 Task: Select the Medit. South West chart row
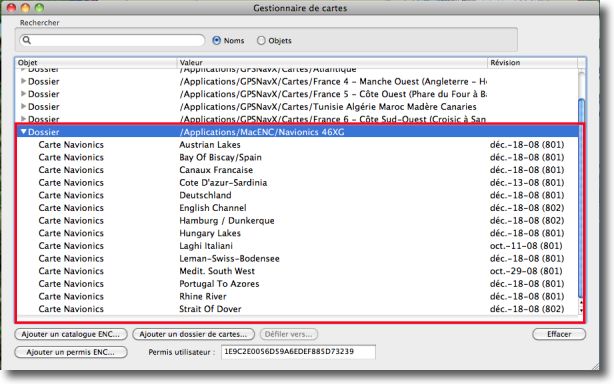pyautogui.click(x=298, y=271)
